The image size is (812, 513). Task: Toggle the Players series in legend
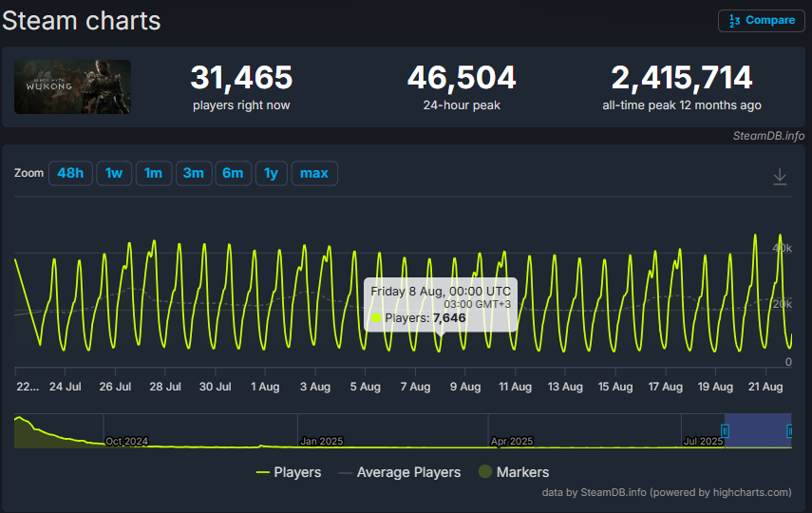(289, 472)
